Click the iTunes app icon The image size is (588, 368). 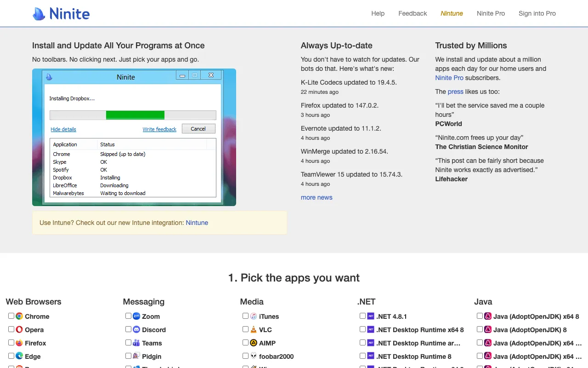tap(254, 316)
